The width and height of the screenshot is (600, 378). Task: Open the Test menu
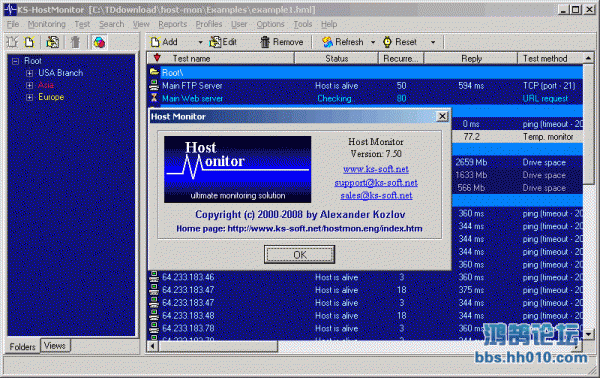point(82,24)
